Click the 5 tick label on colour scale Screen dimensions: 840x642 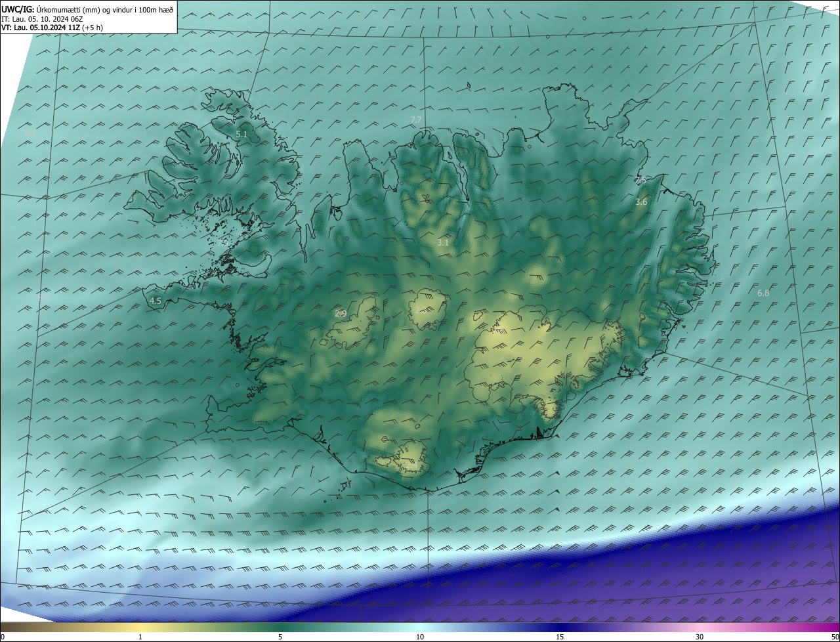280,637
